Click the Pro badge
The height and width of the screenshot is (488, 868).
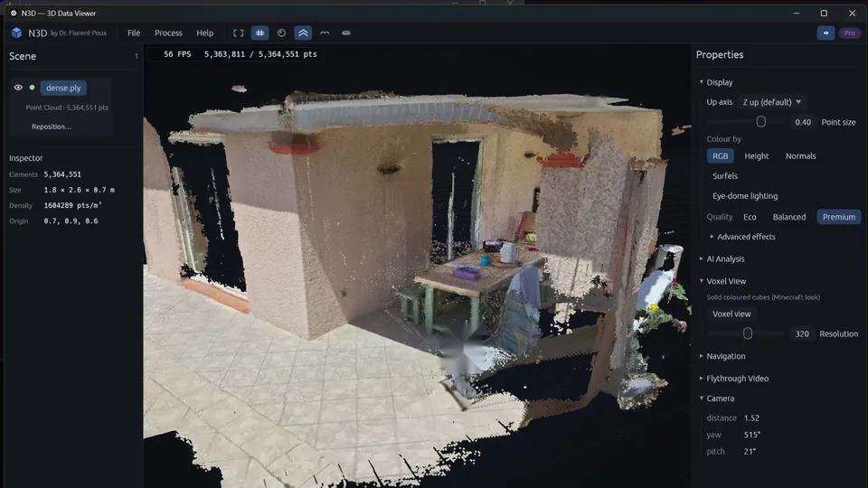click(849, 33)
